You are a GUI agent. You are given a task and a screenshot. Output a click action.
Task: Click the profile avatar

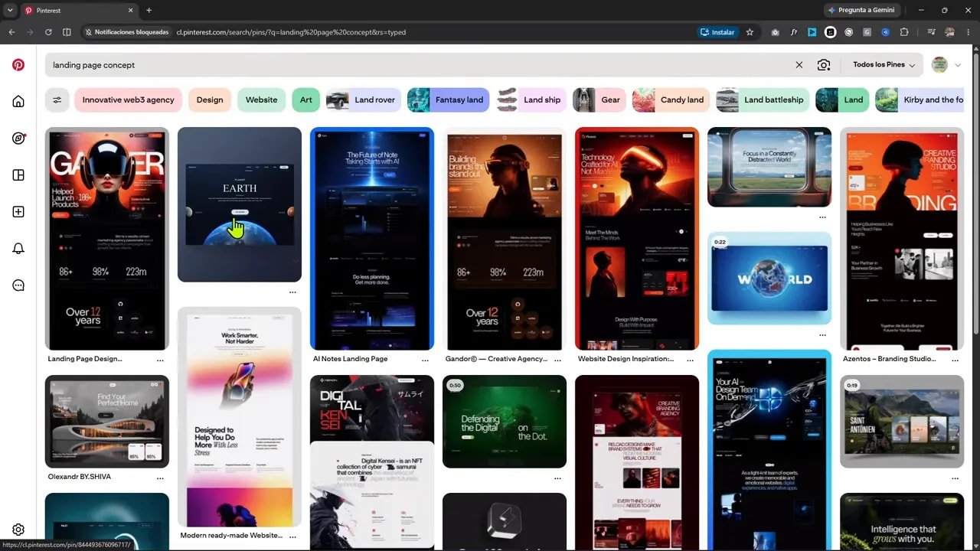(939, 65)
